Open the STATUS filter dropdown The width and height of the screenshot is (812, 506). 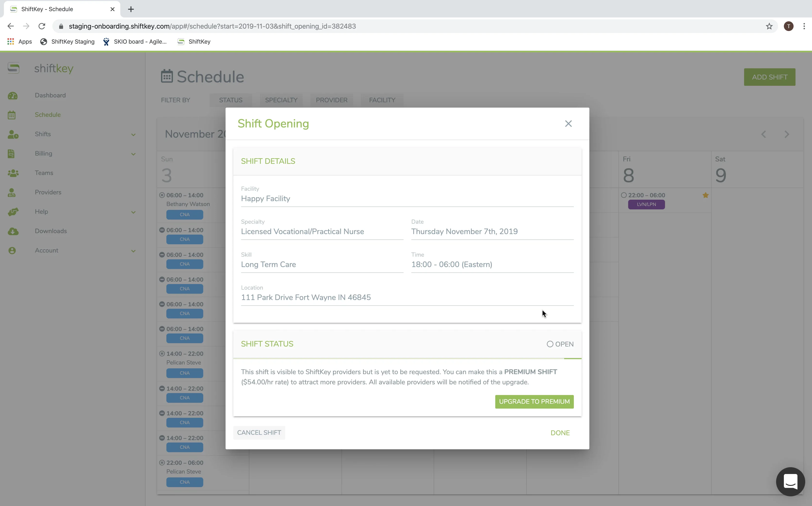(x=231, y=100)
